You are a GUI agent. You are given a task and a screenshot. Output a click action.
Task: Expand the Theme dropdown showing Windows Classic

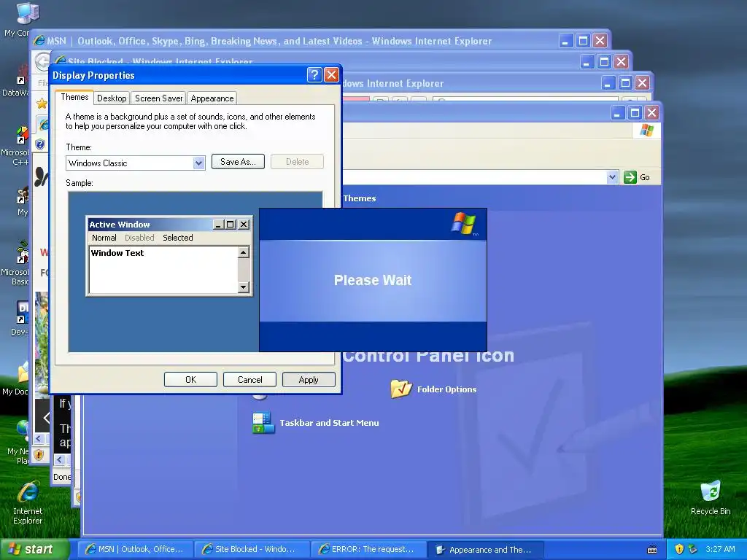(x=198, y=163)
